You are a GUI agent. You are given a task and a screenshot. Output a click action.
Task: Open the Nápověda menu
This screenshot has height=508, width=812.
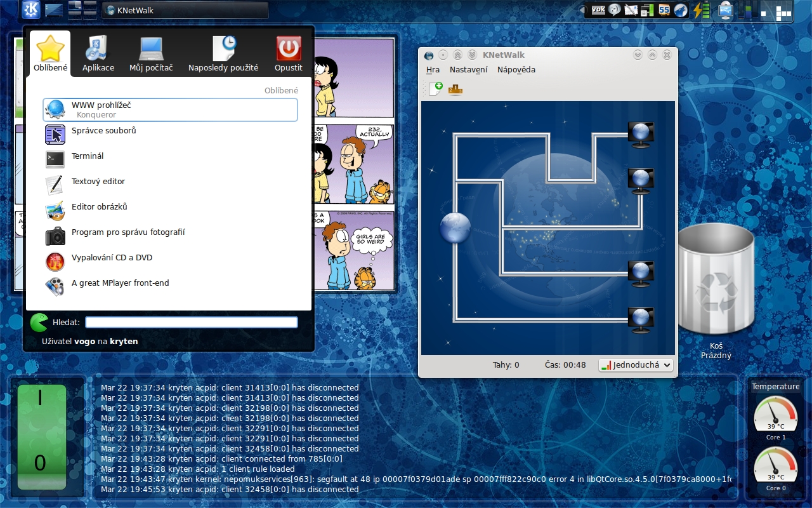(516, 70)
